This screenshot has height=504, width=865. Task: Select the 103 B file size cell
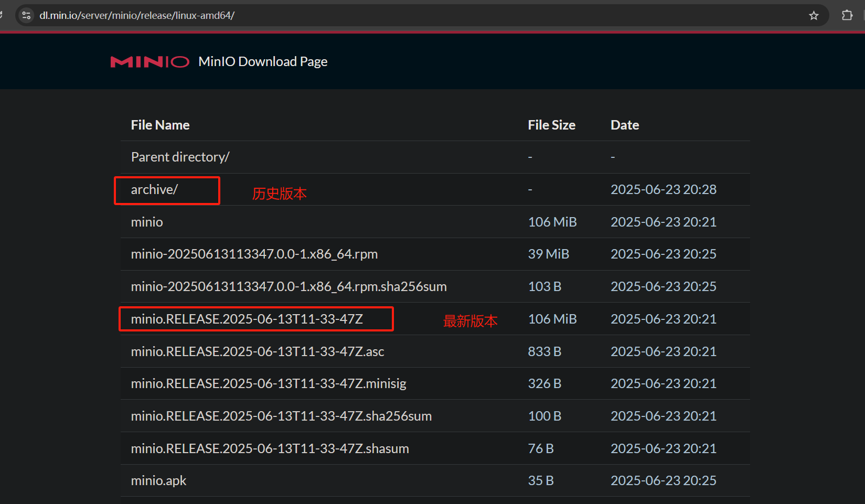point(544,286)
